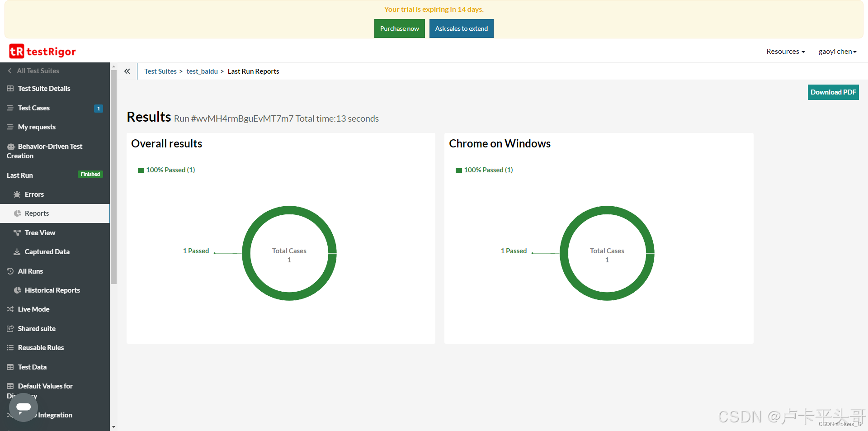Viewport: 868px width, 431px height.
Task: Click the Purchase now button
Action: pyautogui.click(x=400, y=28)
